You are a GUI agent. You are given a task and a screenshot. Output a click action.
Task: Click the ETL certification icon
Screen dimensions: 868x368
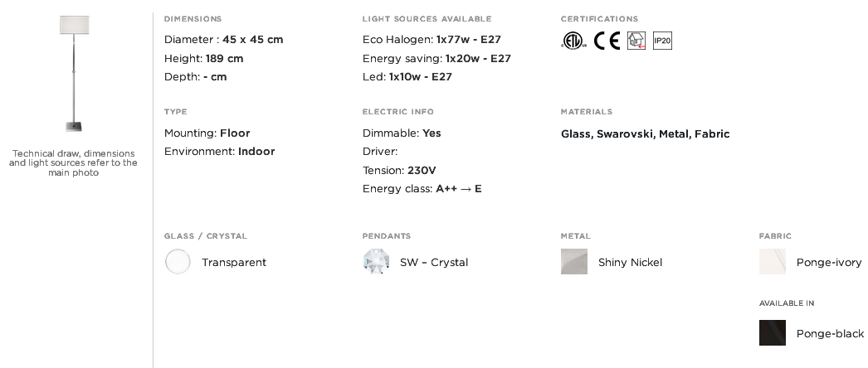point(573,41)
